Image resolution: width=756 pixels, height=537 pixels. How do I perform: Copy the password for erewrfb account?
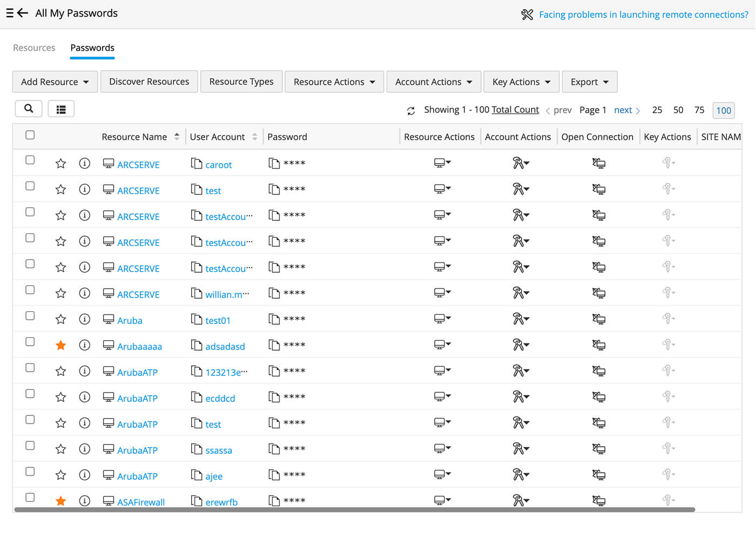coord(274,500)
